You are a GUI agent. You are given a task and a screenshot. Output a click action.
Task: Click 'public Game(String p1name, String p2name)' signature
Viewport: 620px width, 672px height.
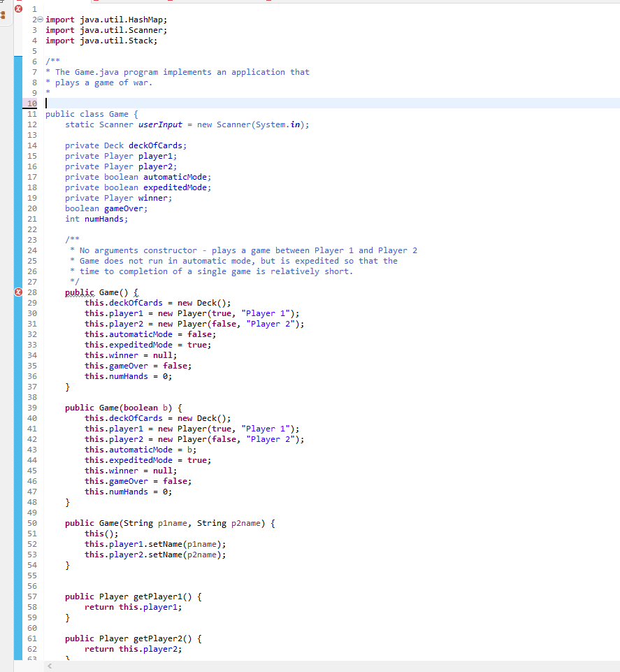coord(165,523)
